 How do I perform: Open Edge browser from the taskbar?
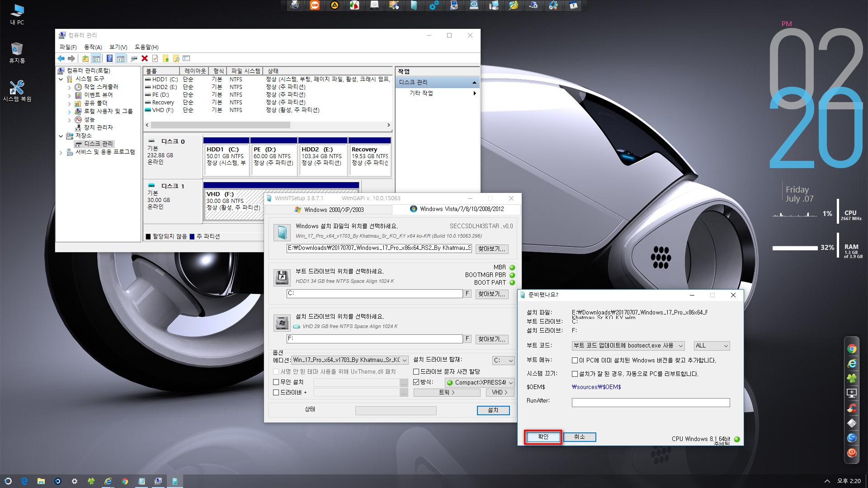tap(24, 481)
